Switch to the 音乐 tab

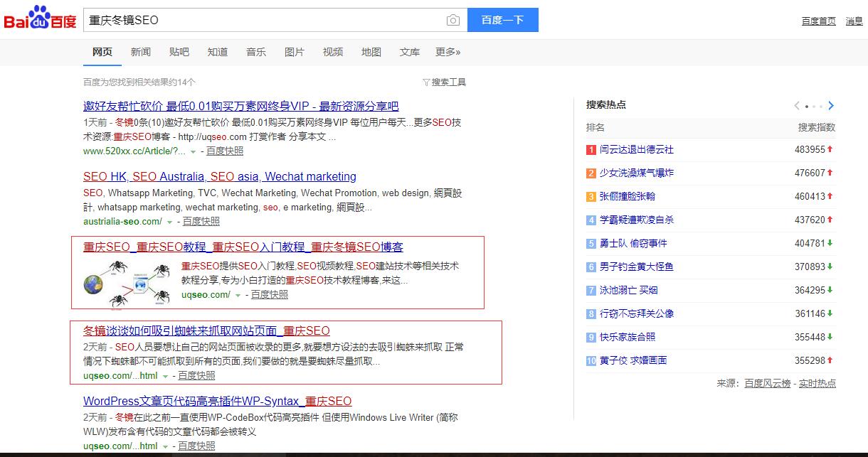[256, 52]
